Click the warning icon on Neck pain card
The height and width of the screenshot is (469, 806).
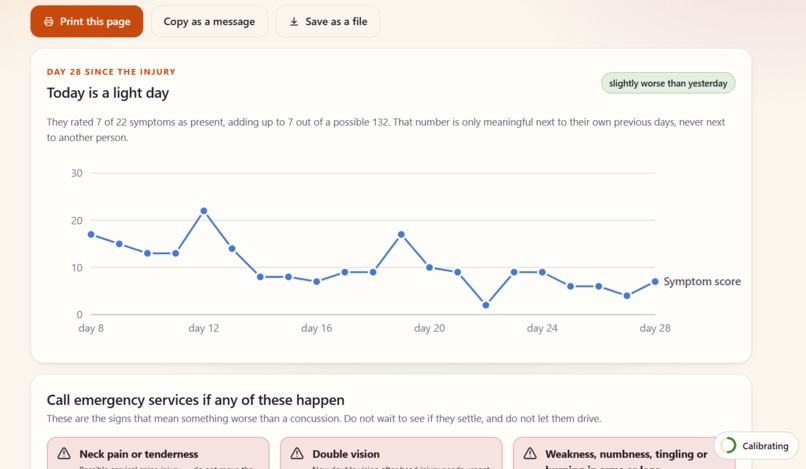pos(64,454)
